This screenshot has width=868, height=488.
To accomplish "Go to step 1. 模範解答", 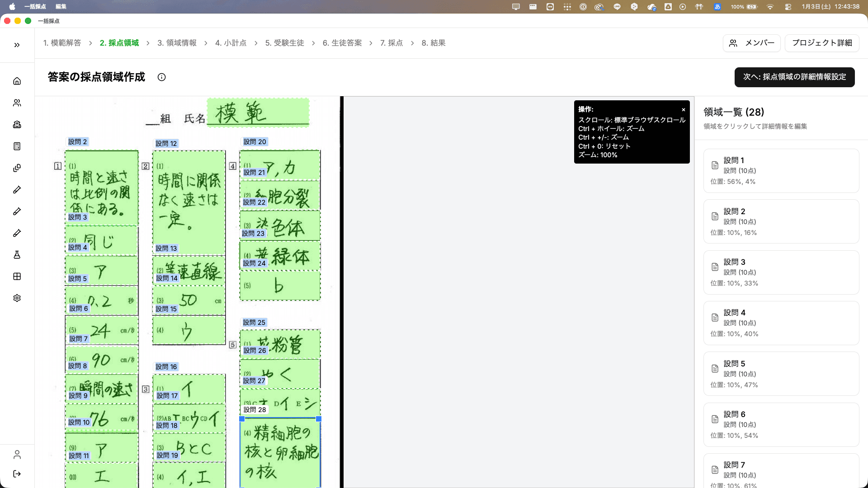I will pos(62,43).
